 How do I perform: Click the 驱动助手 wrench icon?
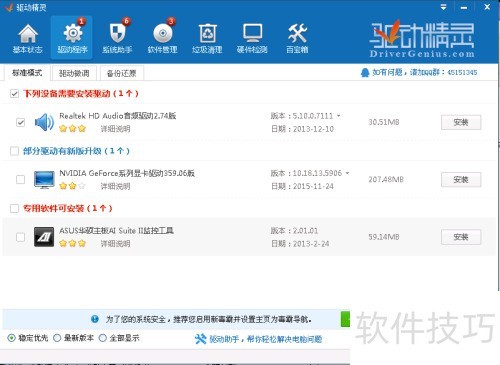tap(201, 339)
